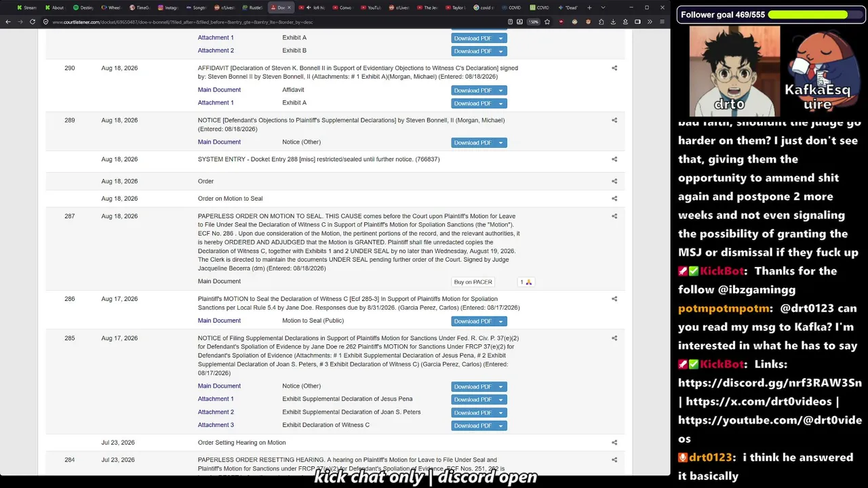Download PDF for Attachment 1 Exhibit A at top

pos(473,39)
